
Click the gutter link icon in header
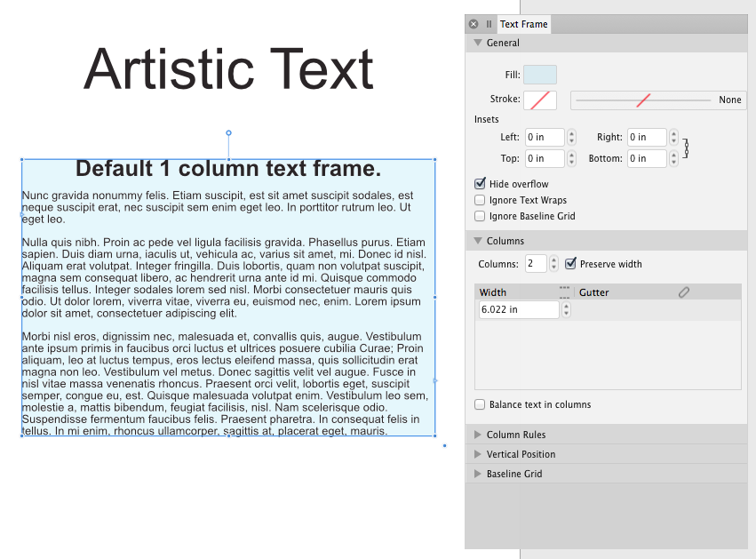point(684,292)
